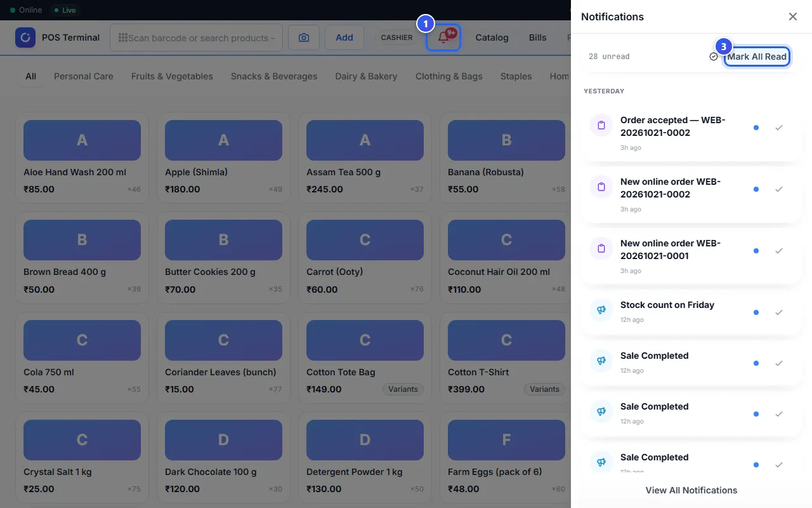812x508 pixels.
Task: Select the Personal Care category tab
Action: click(84, 76)
